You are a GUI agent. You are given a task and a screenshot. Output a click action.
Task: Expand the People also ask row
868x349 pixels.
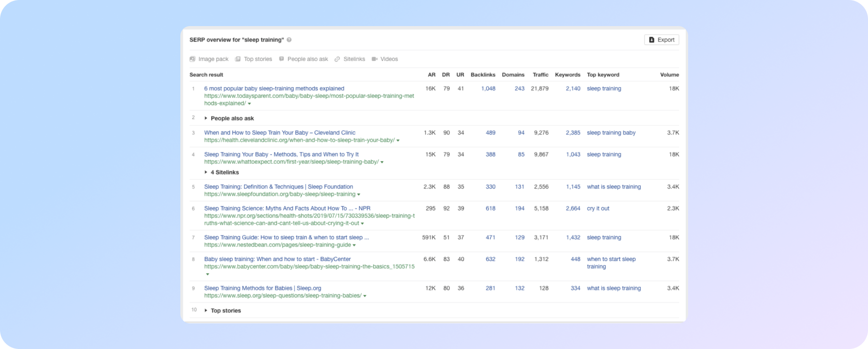[x=206, y=118]
